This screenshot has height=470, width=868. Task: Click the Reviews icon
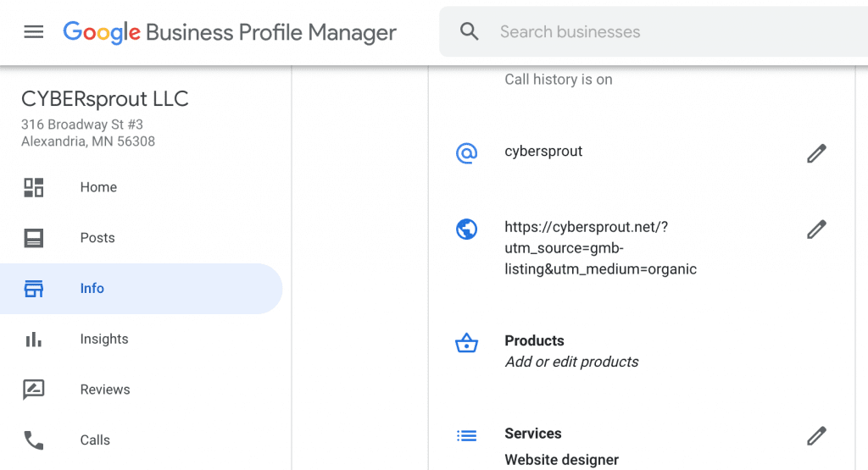(x=33, y=390)
